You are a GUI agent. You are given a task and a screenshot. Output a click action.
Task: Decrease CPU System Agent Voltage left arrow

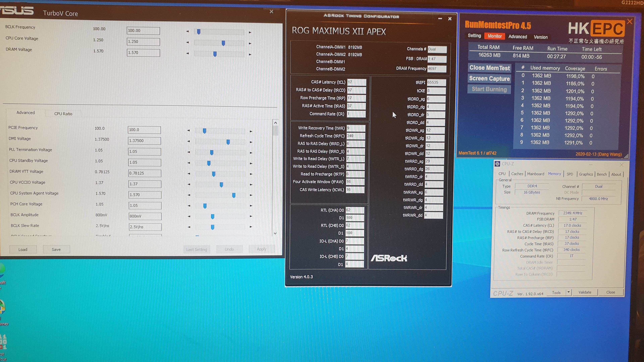click(x=189, y=195)
